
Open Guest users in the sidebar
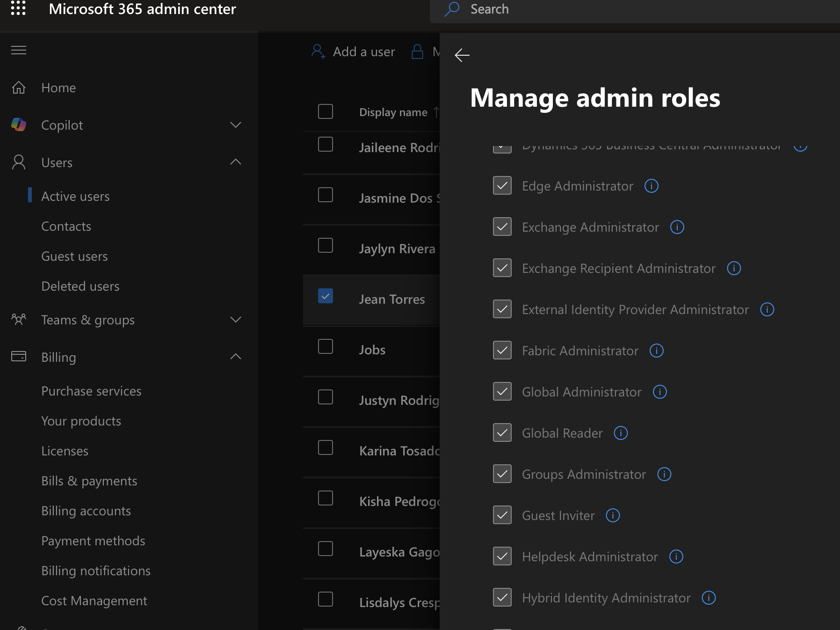point(74,256)
